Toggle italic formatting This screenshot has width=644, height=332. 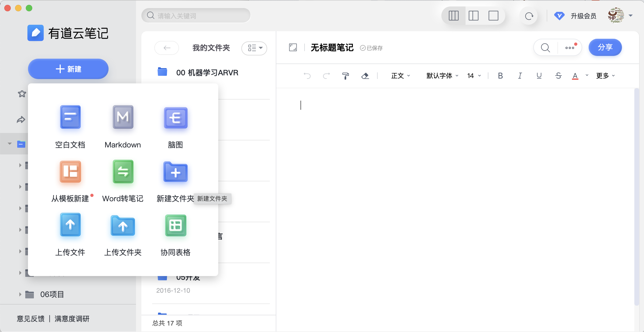520,76
